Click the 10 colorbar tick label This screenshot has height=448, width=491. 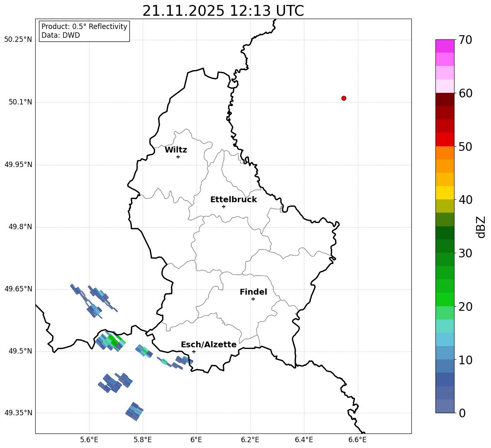(465, 360)
